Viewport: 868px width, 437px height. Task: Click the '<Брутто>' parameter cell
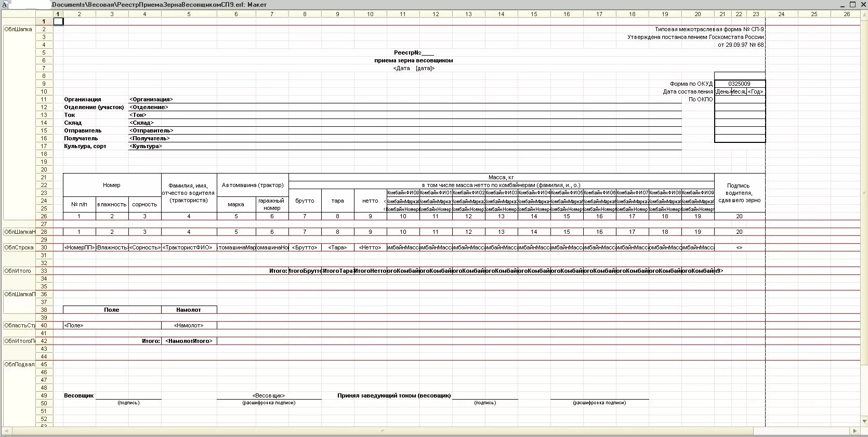coord(305,247)
